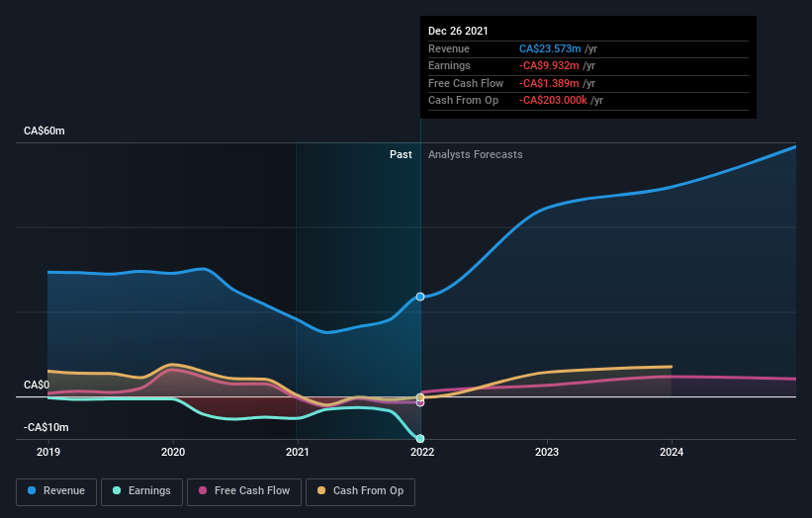Click the 2022 x-axis label
The height and width of the screenshot is (518, 812).
pyautogui.click(x=422, y=452)
